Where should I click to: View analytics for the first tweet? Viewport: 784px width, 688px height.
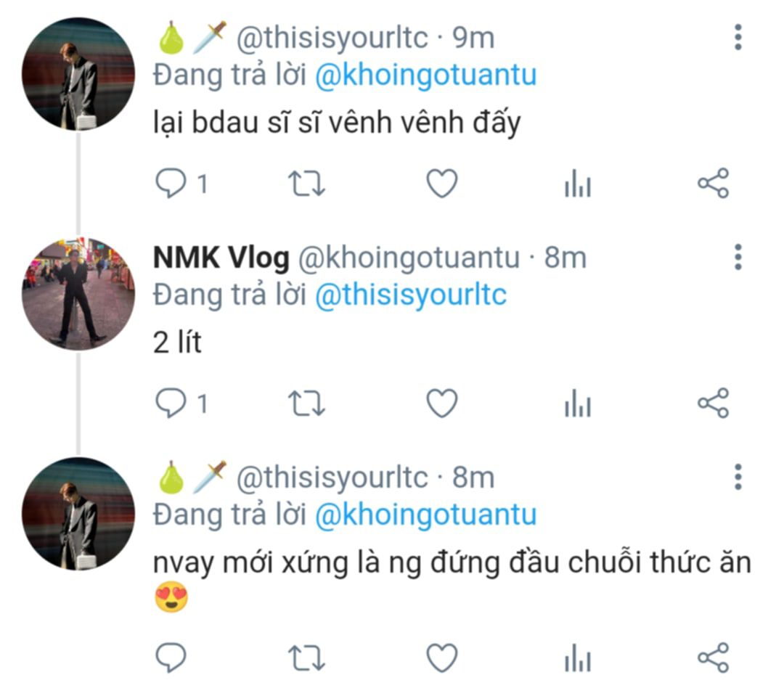click(578, 185)
